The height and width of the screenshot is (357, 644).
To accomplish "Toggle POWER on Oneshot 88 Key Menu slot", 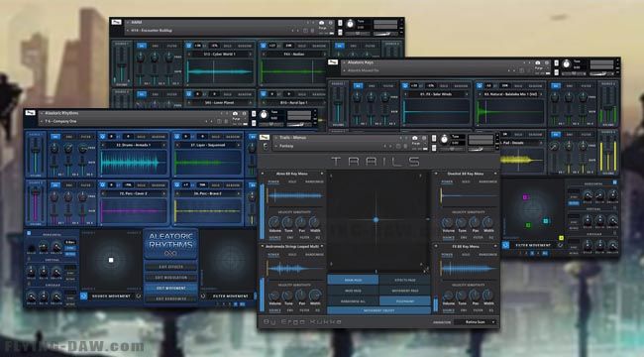I will click(447, 181).
